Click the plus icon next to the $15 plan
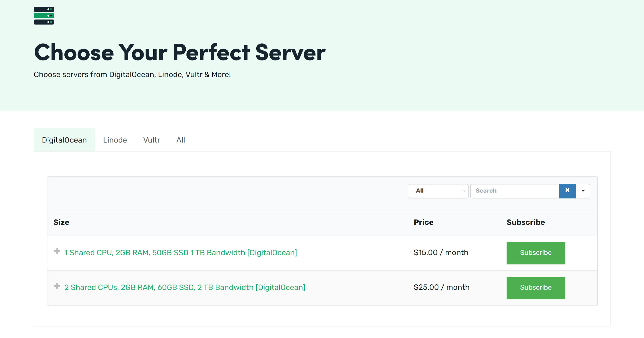 57,252
